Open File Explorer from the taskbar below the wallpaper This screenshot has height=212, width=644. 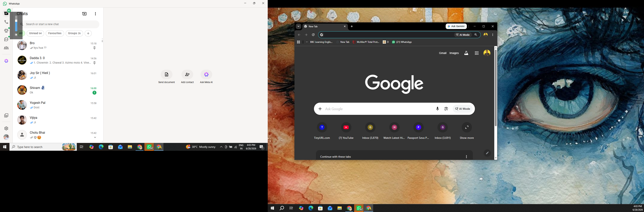(x=339, y=208)
